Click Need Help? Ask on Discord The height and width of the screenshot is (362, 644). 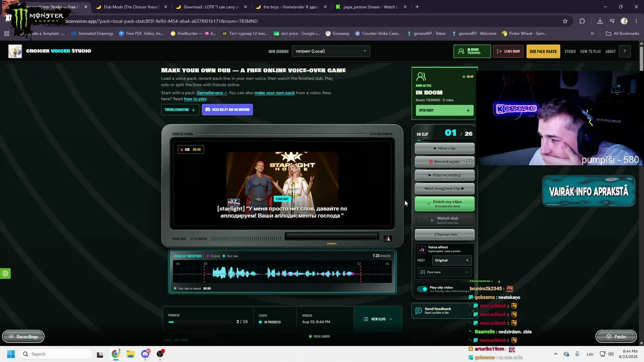[x=227, y=110]
